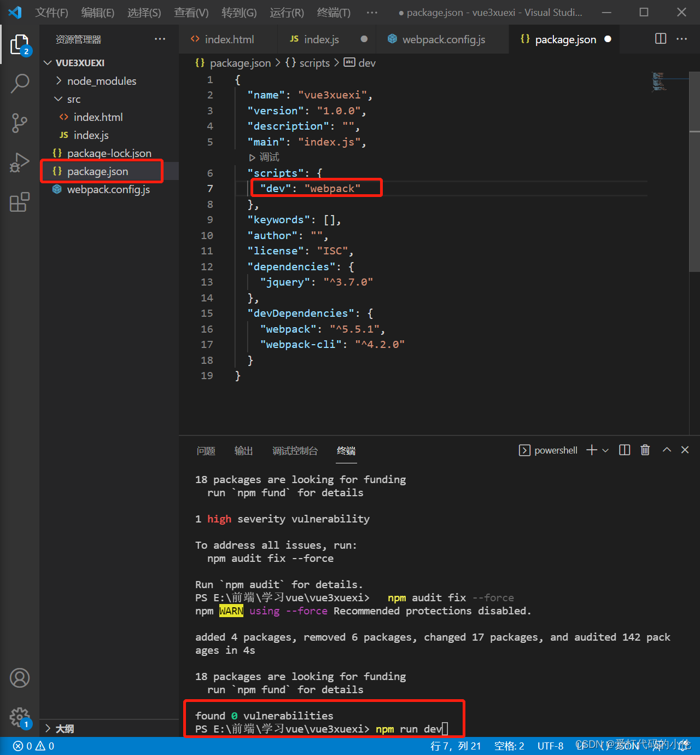Open the Explorer view in activity bar
This screenshot has width=700, height=755.
point(20,45)
